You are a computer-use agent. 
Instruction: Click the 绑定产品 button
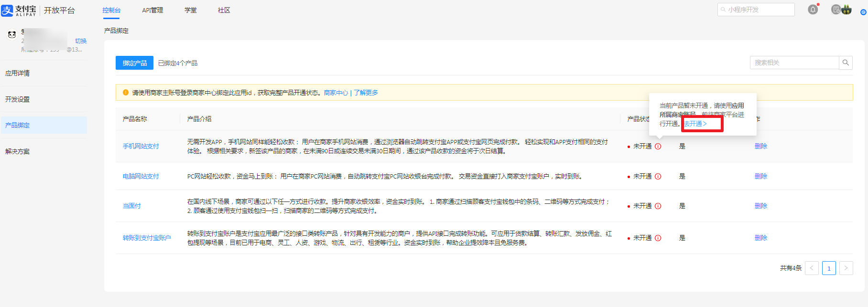134,63
